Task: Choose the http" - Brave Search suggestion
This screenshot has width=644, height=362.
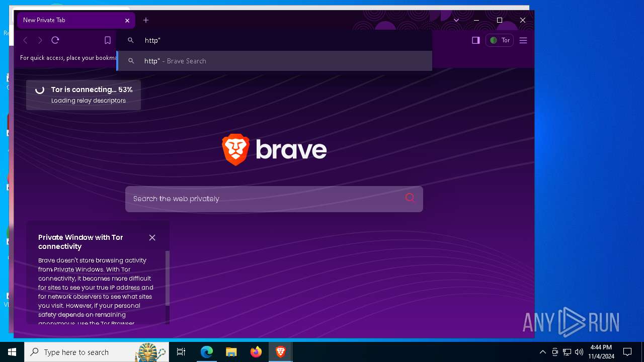Action: (x=274, y=61)
